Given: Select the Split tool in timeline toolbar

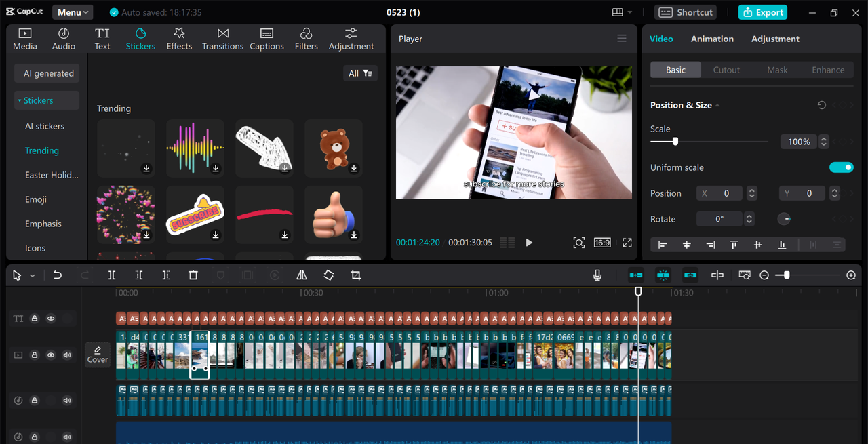Looking at the screenshot, I should [x=112, y=275].
